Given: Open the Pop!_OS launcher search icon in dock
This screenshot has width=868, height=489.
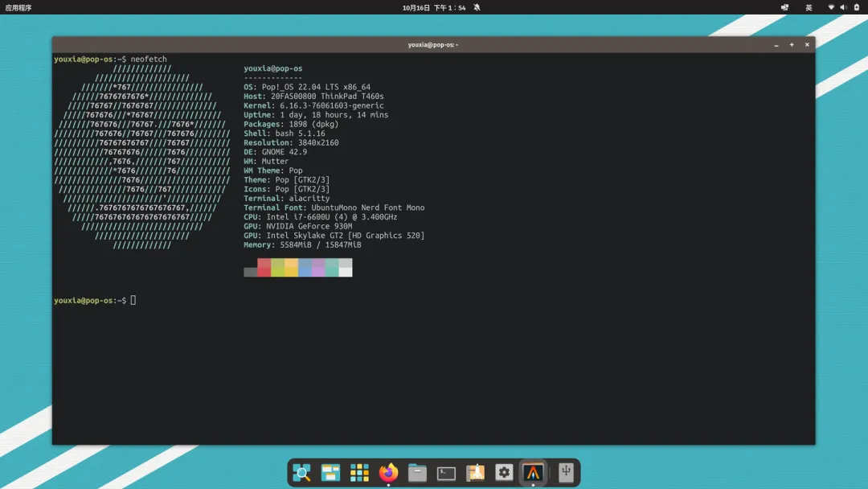Looking at the screenshot, I should pos(301,473).
